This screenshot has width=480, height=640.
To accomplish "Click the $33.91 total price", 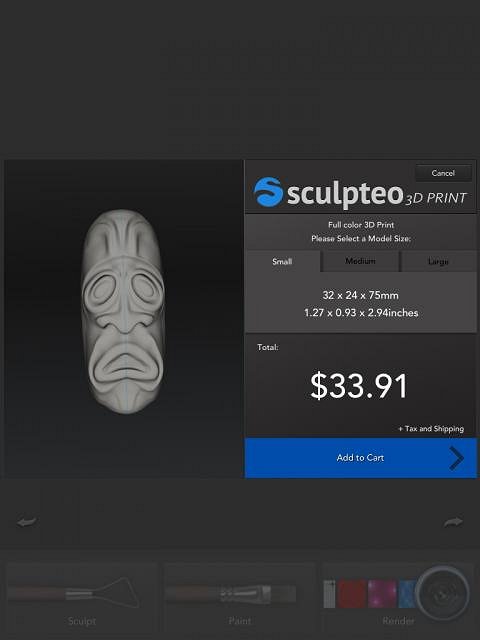I will [359, 386].
